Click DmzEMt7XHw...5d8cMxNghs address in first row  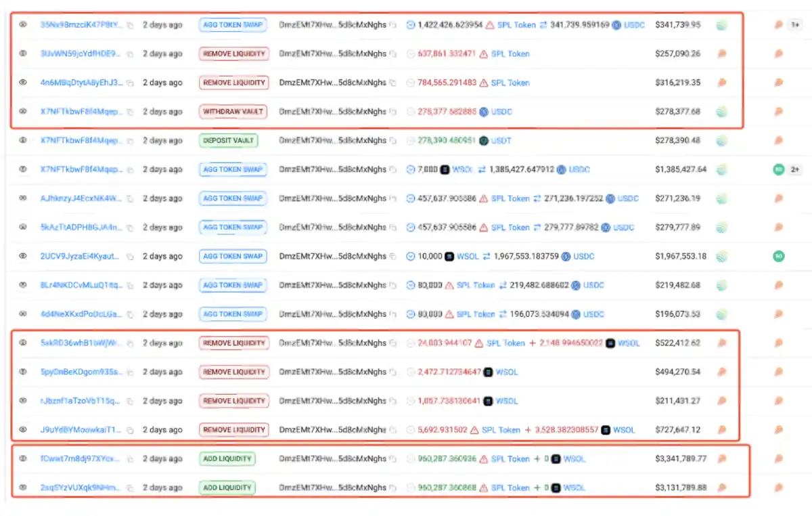(332, 25)
